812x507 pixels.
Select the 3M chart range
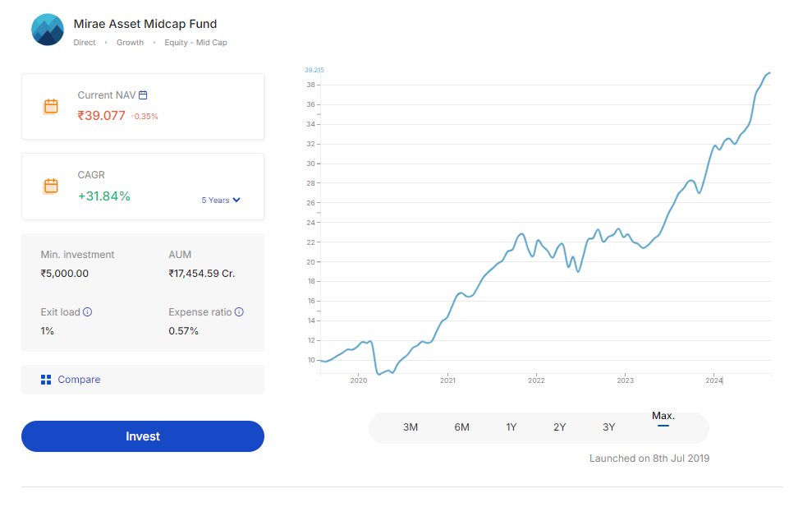tap(411, 427)
